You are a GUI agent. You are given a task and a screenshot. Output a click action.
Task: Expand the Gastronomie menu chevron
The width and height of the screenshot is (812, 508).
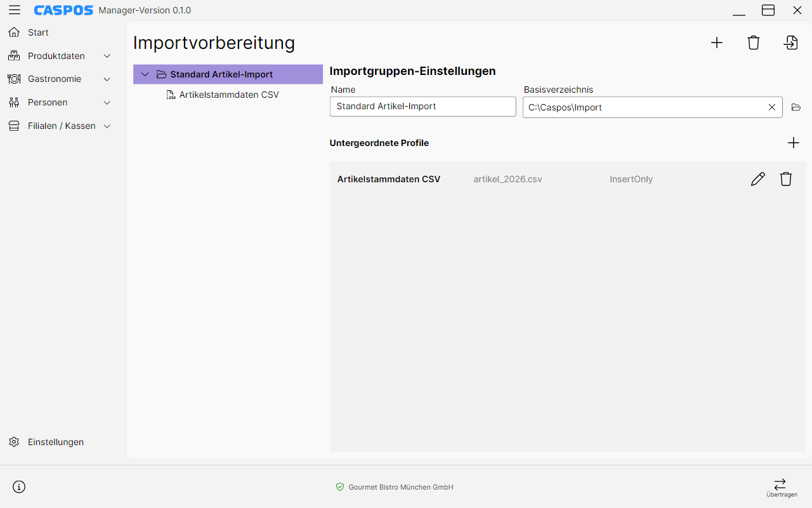[107, 79]
